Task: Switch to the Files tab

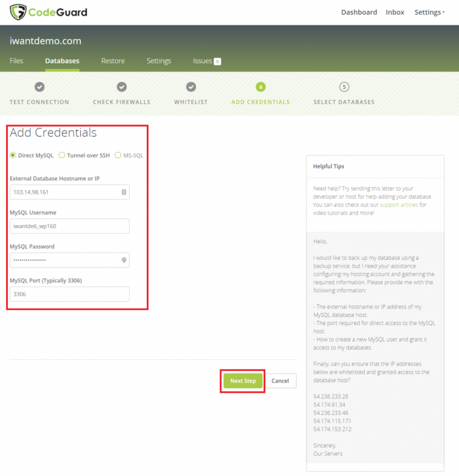Action: (16, 60)
